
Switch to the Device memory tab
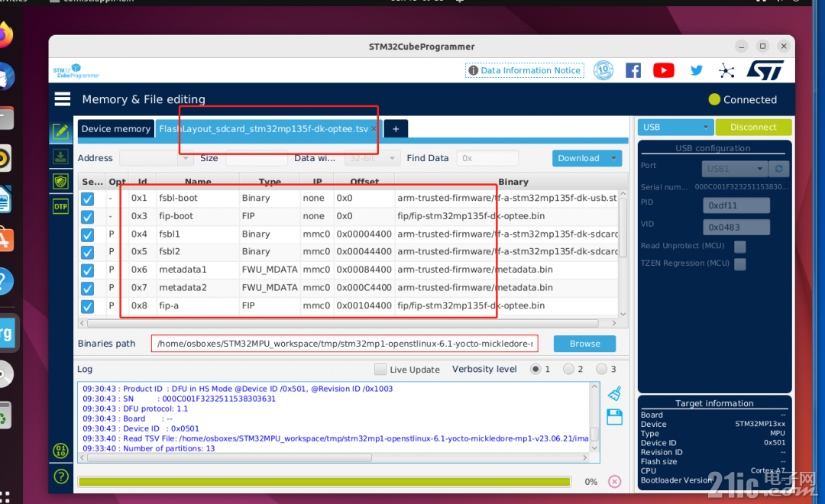pyautogui.click(x=116, y=129)
